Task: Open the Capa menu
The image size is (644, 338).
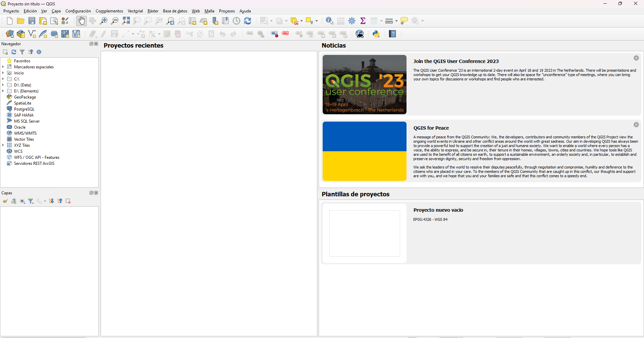Action: 56,11
